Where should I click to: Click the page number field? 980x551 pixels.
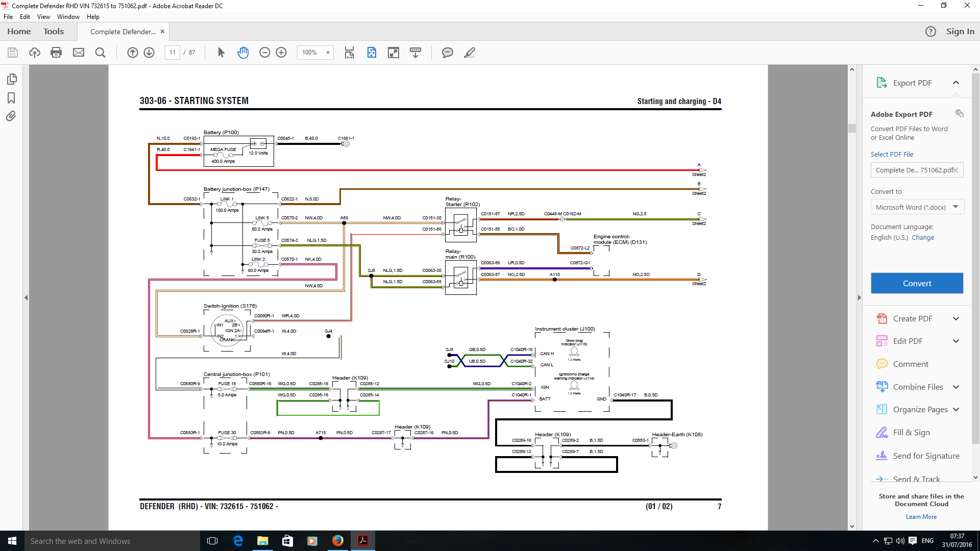[173, 53]
